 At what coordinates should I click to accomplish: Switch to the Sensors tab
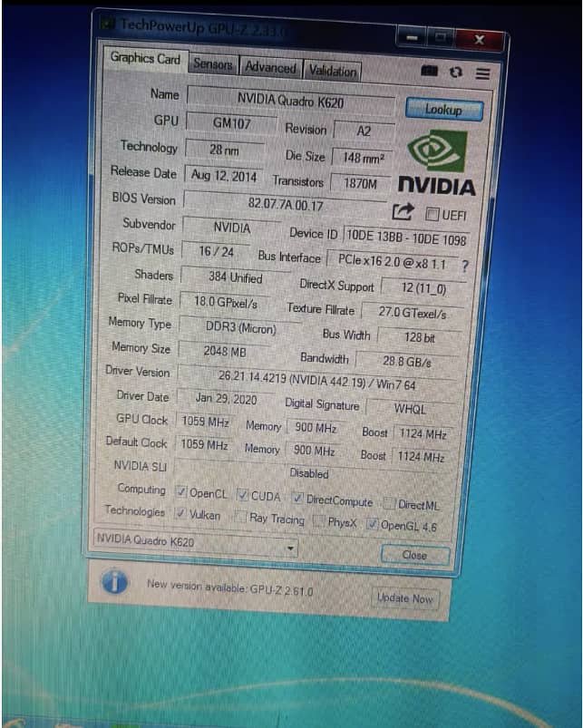tap(213, 63)
